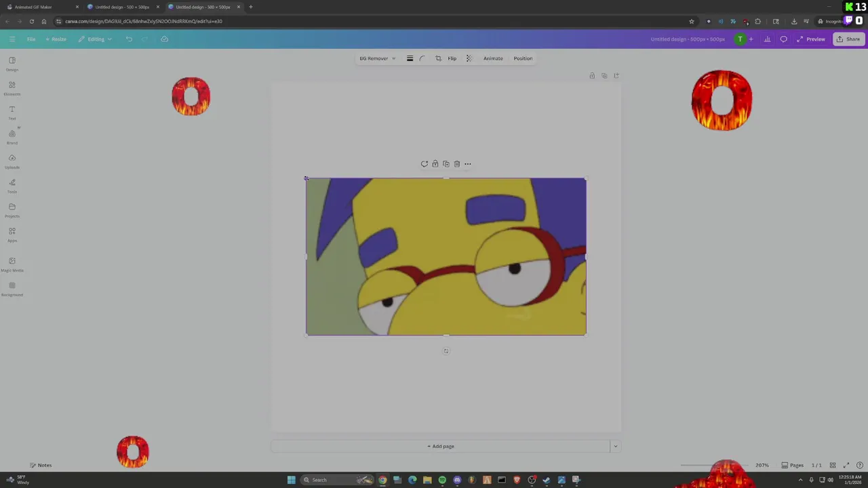Select the Milhouse image on canvas
The image size is (868, 488).
(446, 257)
